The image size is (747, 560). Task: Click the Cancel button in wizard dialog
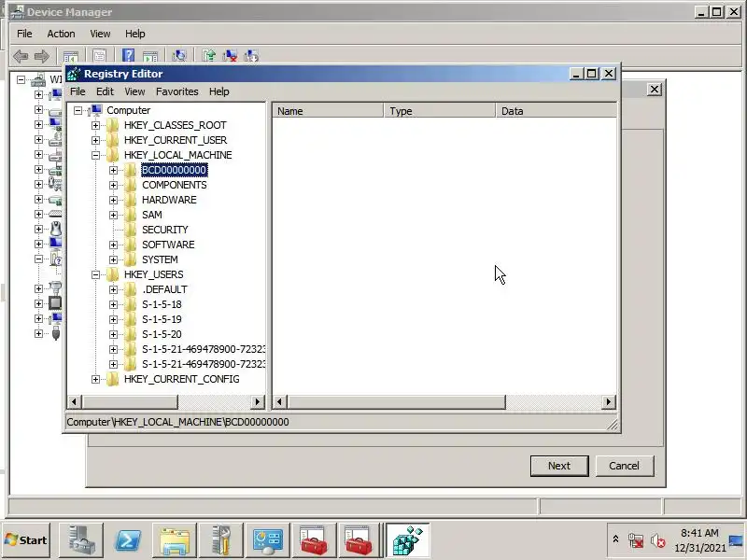click(x=624, y=466)
